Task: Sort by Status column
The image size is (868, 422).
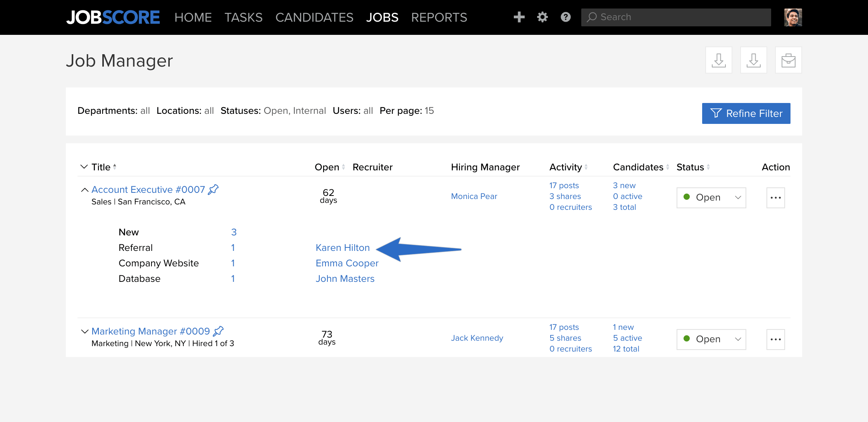Action: 708,167
